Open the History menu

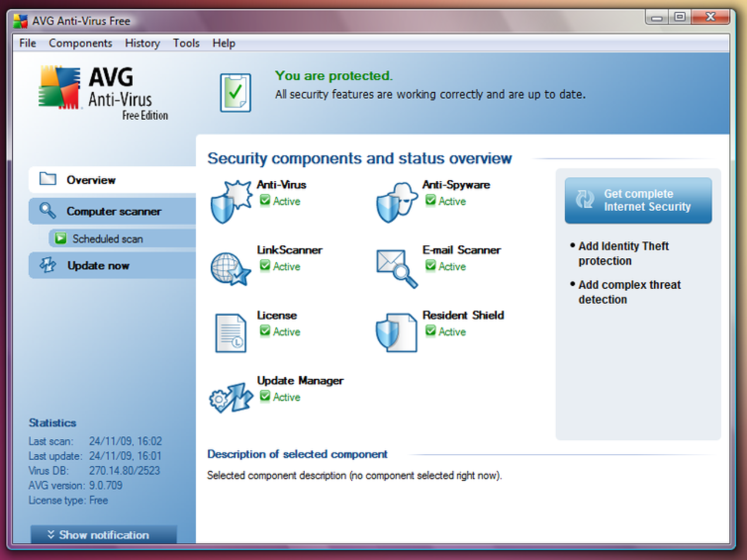[142, 43]
